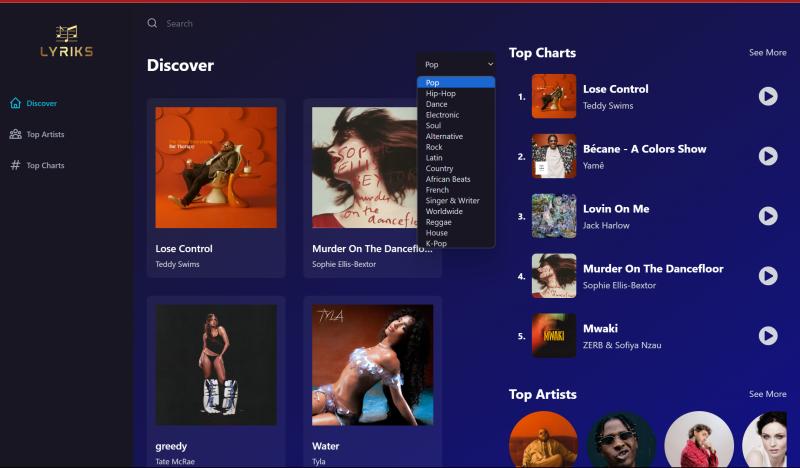Click Bécane chart thumbnail
Image resolution: width=800 pixels, height=468 pixels.
(x=554, y=156)
